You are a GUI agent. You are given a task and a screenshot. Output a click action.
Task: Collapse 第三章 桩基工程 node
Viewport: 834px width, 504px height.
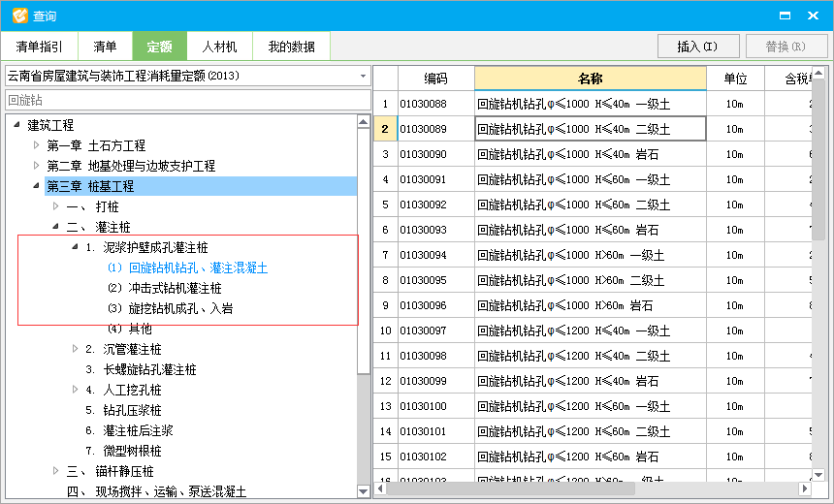[36, 185]
